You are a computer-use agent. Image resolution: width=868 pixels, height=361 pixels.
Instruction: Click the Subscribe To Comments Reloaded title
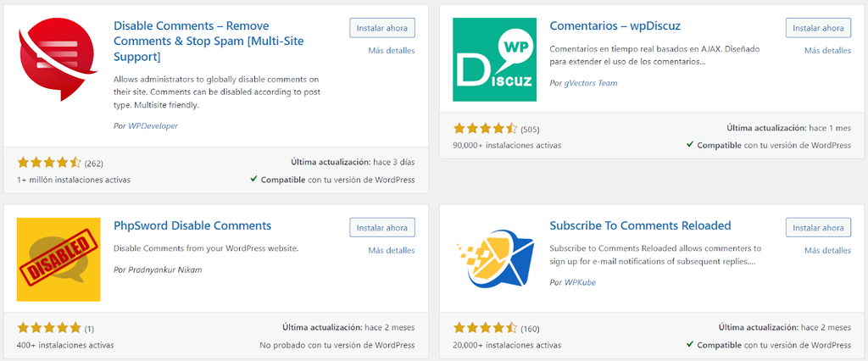point(640,225)
